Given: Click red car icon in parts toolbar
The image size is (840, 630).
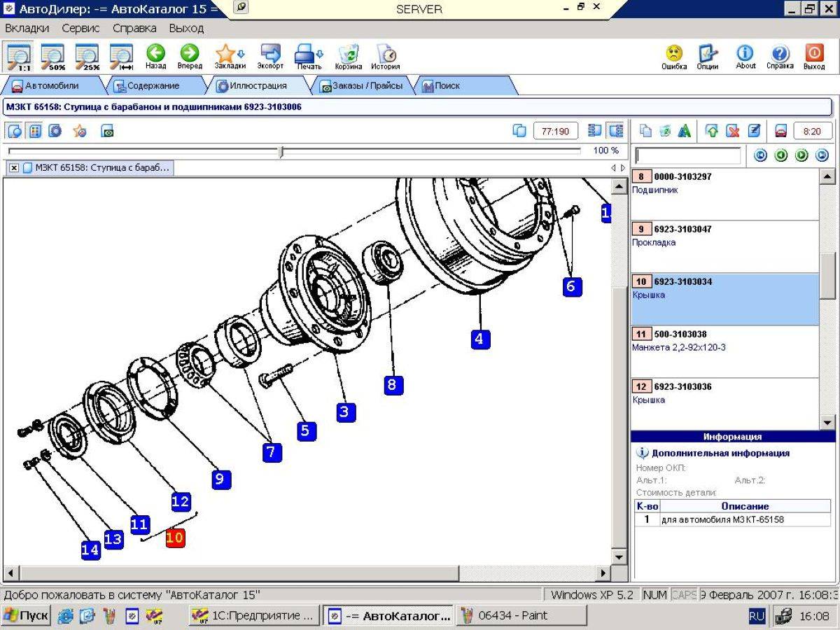Looking at the screenshot, I should (x=780, y=131).
